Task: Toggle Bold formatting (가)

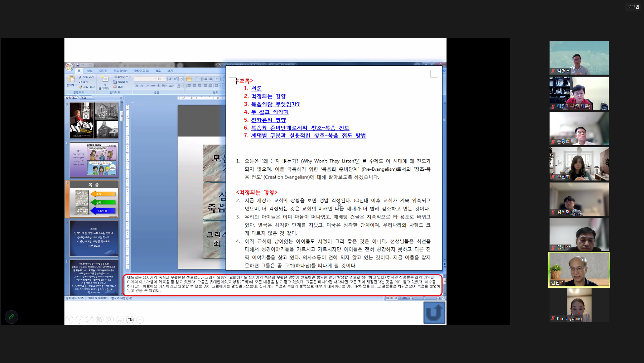Action: coord(136,86)
